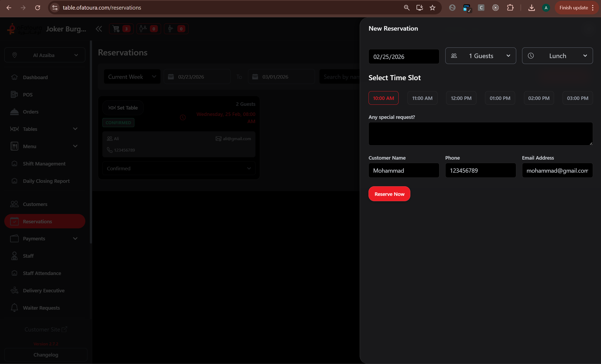Open Chrome downloads icon
601x364 pixels.
[x=531, y=8]
